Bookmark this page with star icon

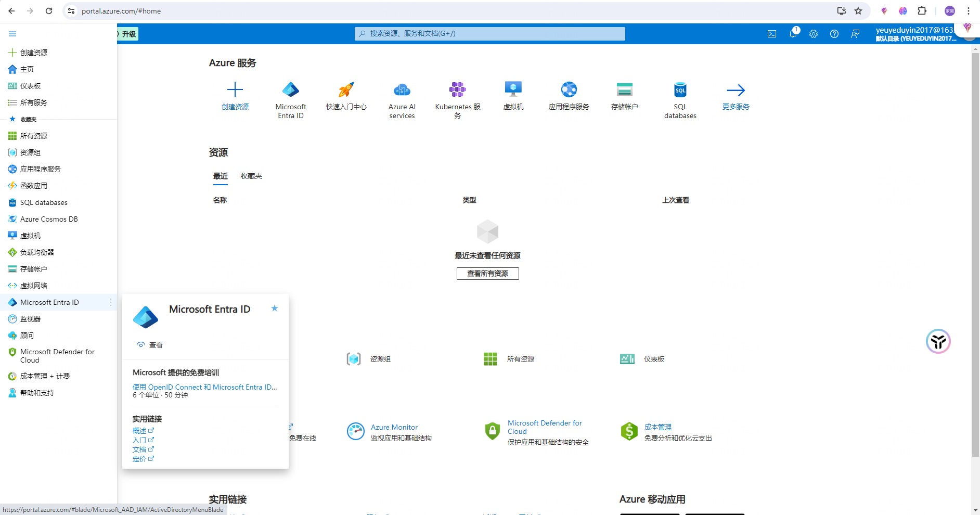click(858, 11)
